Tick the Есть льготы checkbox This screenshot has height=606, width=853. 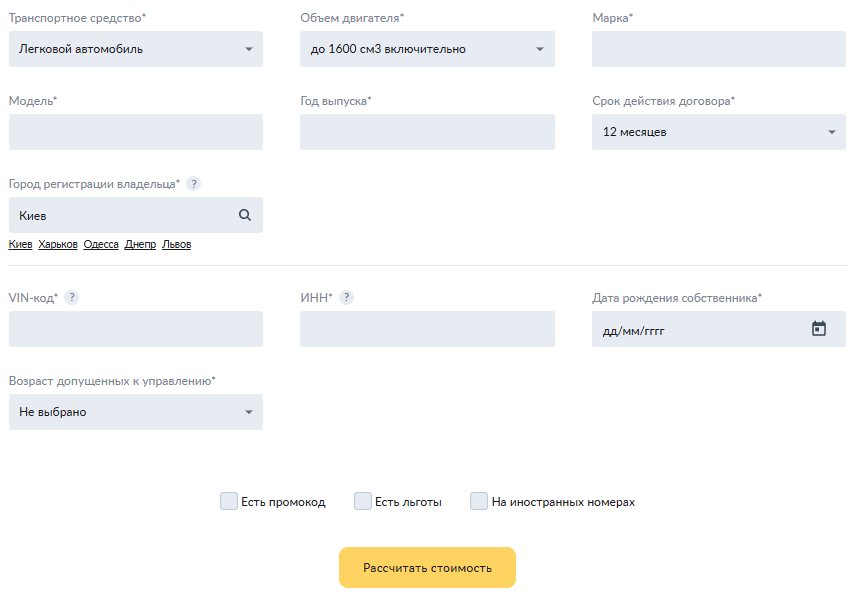(x=363, y=501)
